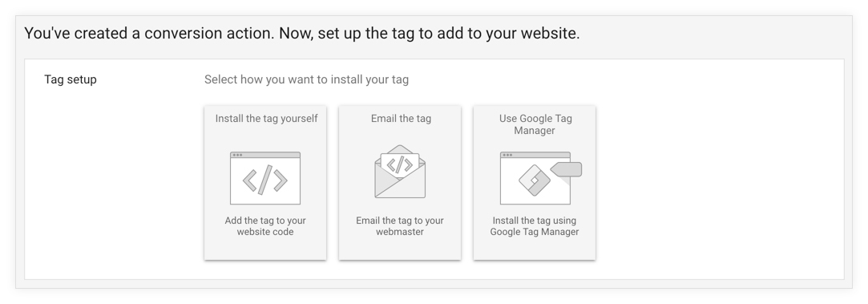The image size is (868, 304).
Task: Click the 'Tag setup' section label
Action: coord(71,79)
